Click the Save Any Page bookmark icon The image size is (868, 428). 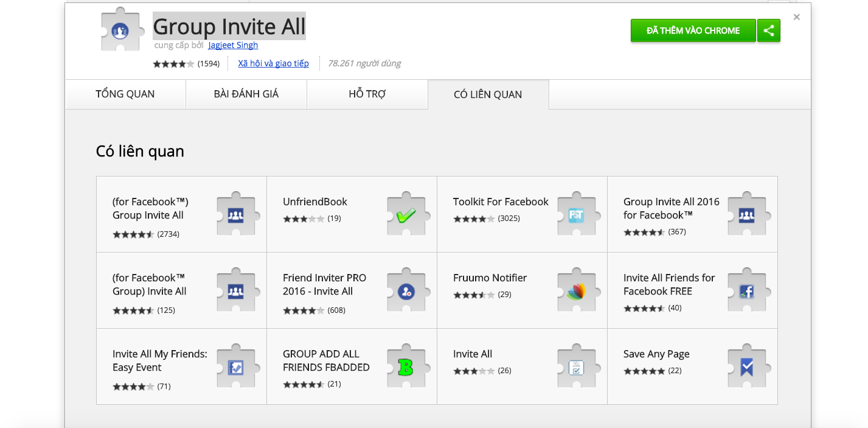tap(749, 367)
